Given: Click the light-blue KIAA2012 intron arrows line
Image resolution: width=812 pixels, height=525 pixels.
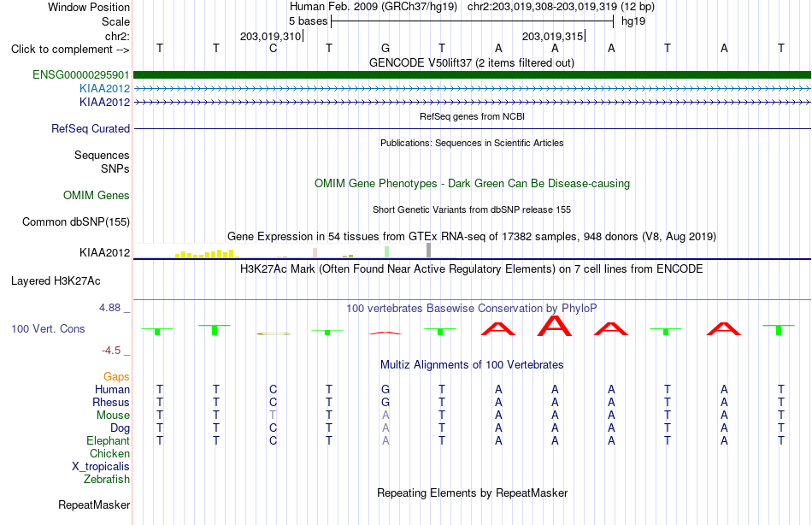Looking at the screenshot, I should (x=472, y=89).
